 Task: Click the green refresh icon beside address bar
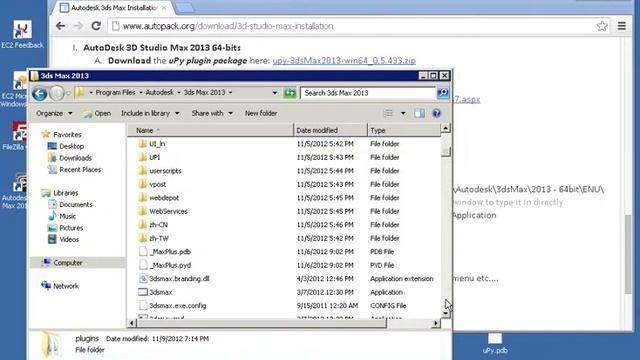pos(290,93)
